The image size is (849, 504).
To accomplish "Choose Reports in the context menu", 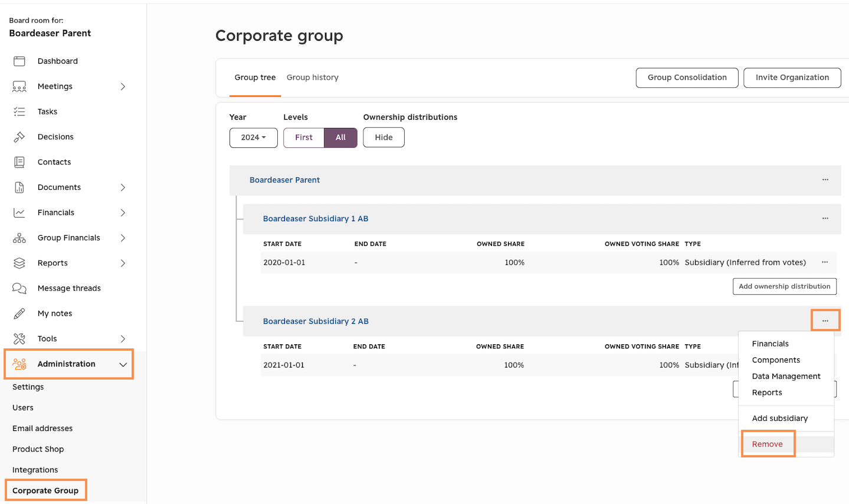I will coord(767,393).
